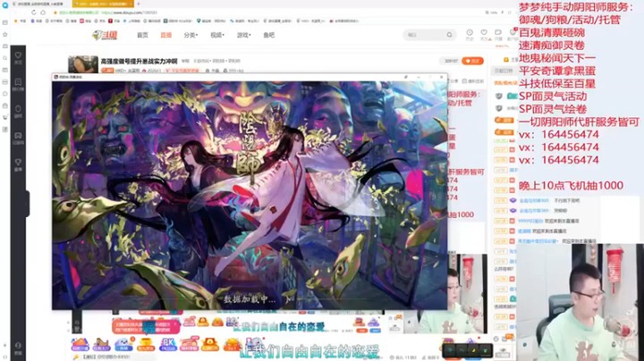Viewport: 644px width, 361px height.
Task: Click the gamepad icon in dark sidebar
Action: point(18,136)
